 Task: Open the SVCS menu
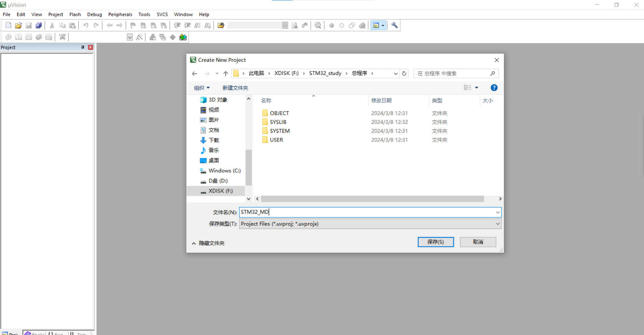[162, 15]
